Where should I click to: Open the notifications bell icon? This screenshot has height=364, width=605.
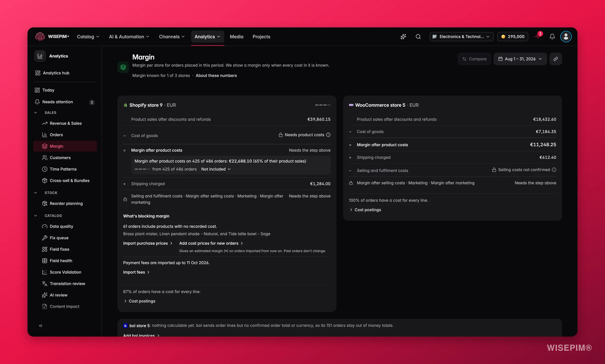pos(552,37)
